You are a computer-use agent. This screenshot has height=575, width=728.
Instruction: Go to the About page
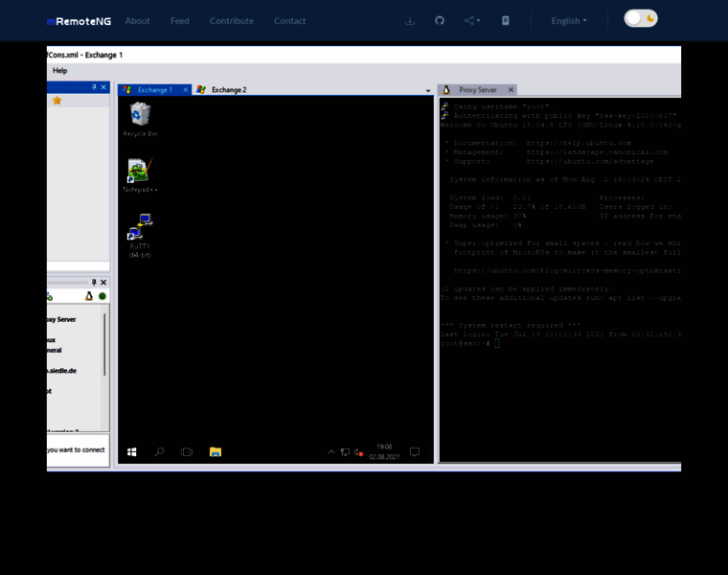pyautogui.click(x=137, y=21)
